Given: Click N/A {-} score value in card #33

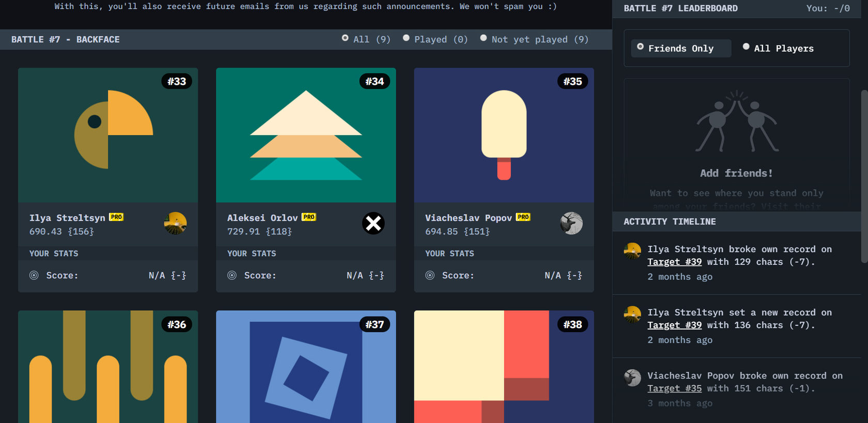Looking at the screenshot, I should pyautogui.click(x=167, y=275).
